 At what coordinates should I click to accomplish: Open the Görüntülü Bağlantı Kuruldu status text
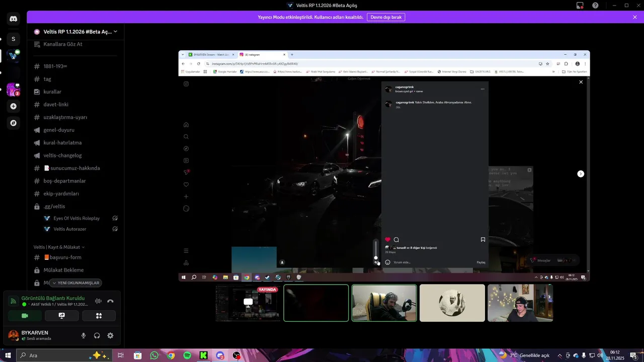[x=53, y=298]
